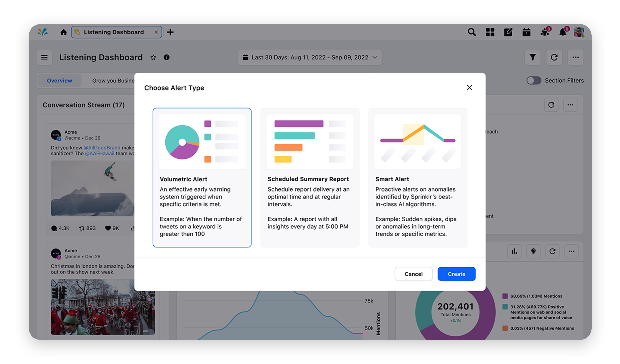This screenshot has width=620, height=364.
Task: Select the Smart Alert option
Action: coord(417,177)
